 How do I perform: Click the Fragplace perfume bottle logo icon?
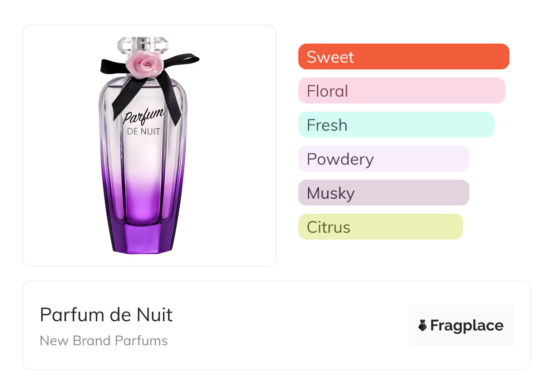coord(423,325)
